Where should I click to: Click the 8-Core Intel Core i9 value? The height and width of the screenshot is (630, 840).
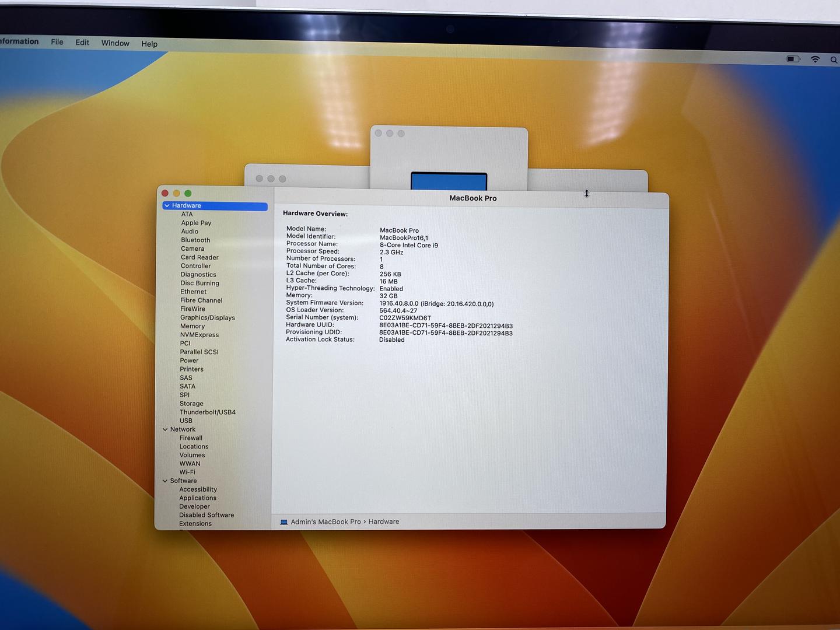409,246
